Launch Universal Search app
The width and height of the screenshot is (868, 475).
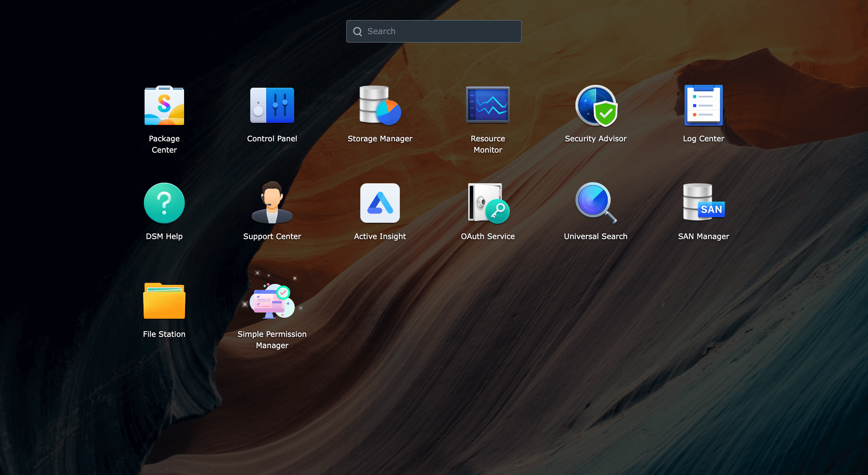pos(595,203)
